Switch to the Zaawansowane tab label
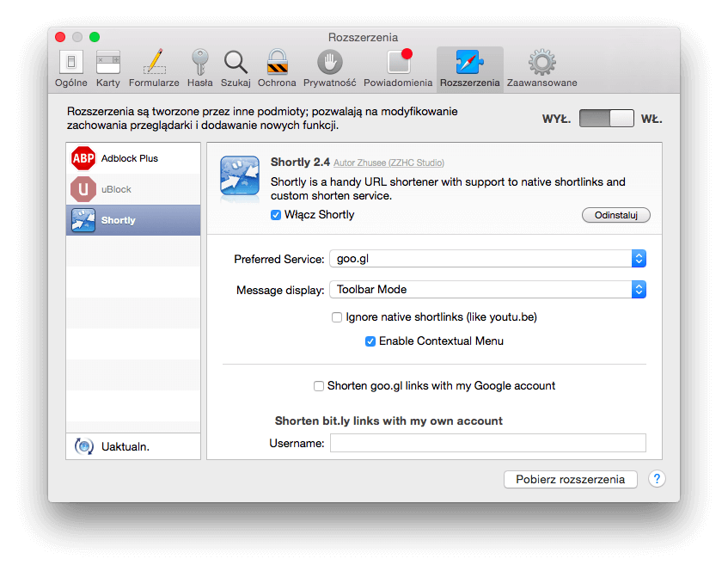Viewport: 728px width, 571px height. pyautogui.click(x=541, y=83)
